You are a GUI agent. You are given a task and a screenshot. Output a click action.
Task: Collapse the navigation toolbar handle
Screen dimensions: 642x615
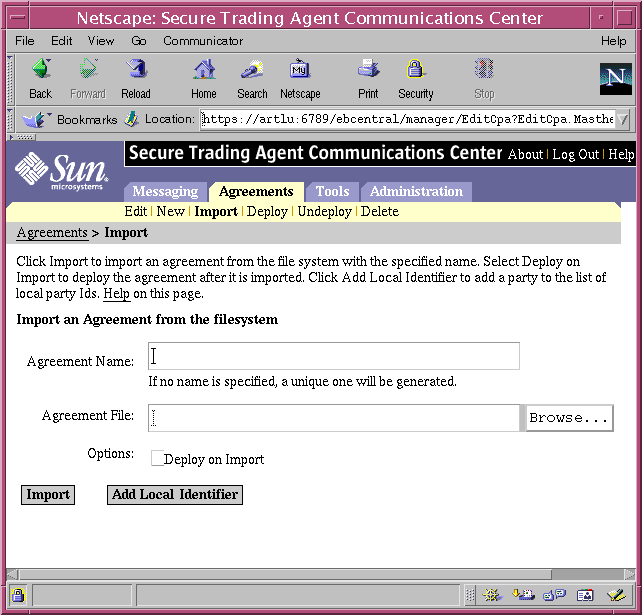click(11, 79)
